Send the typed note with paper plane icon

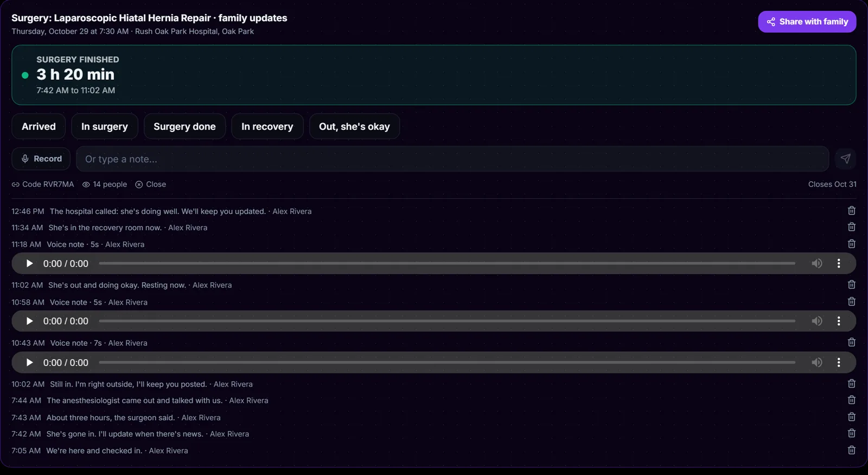click(845, 159)
